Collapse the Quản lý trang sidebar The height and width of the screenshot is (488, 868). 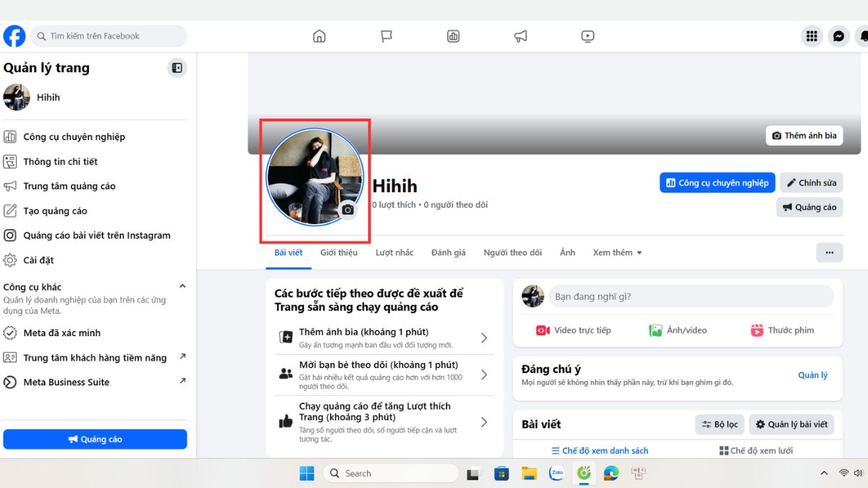coord(177,68)
